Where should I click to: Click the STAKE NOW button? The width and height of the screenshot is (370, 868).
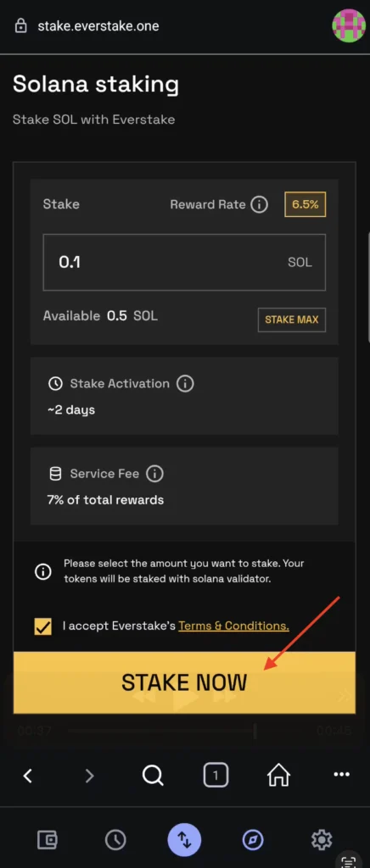184,682
